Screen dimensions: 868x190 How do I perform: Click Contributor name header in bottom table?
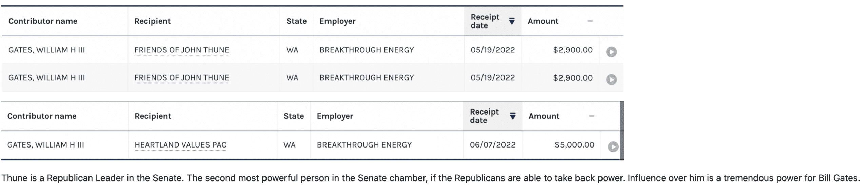click(x=42, y=116)
